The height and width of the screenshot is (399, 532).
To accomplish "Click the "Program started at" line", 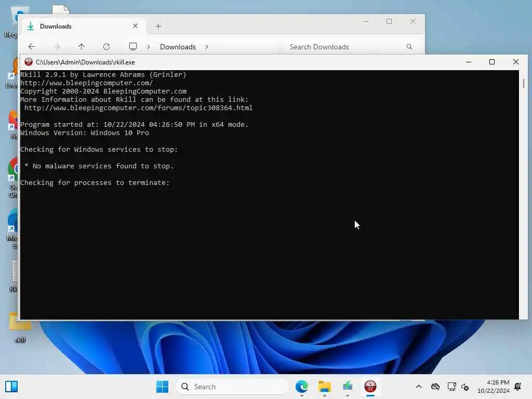I will coord(135,125).
